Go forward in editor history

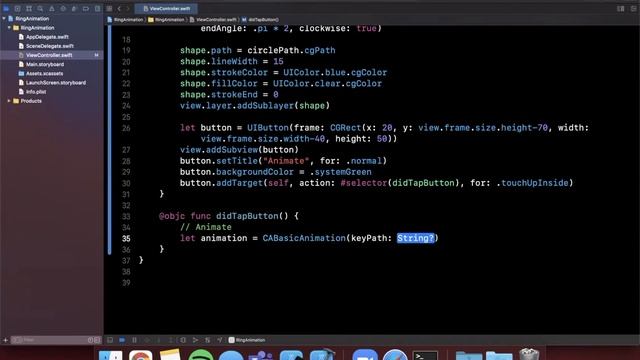128,9
